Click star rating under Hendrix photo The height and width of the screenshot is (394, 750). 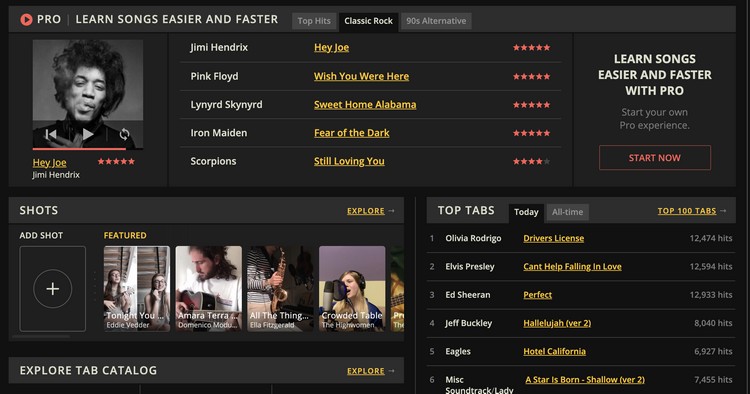coord(116,162)
